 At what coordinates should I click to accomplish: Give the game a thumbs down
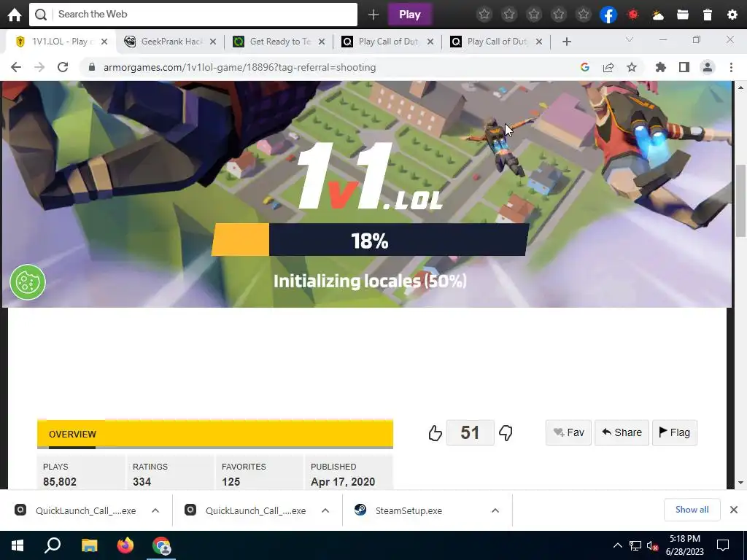pyautogui.click(x=506, y=433)
